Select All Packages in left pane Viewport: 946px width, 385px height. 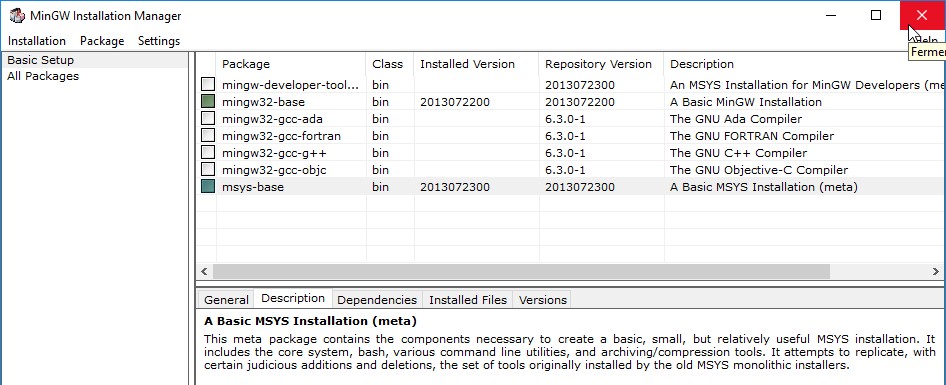click(x=43, y=76)
